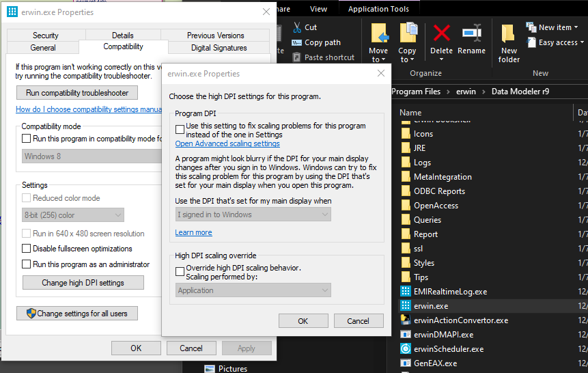This screenshot has height=373, width=588.
Task: Click Run compatibility troubleshooter button
Action: [x=77, y=93]
